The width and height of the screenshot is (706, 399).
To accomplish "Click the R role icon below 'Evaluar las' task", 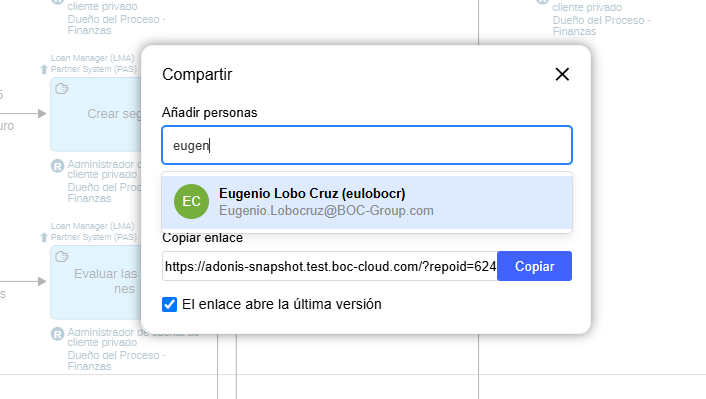I will click(x=57, y=334).
